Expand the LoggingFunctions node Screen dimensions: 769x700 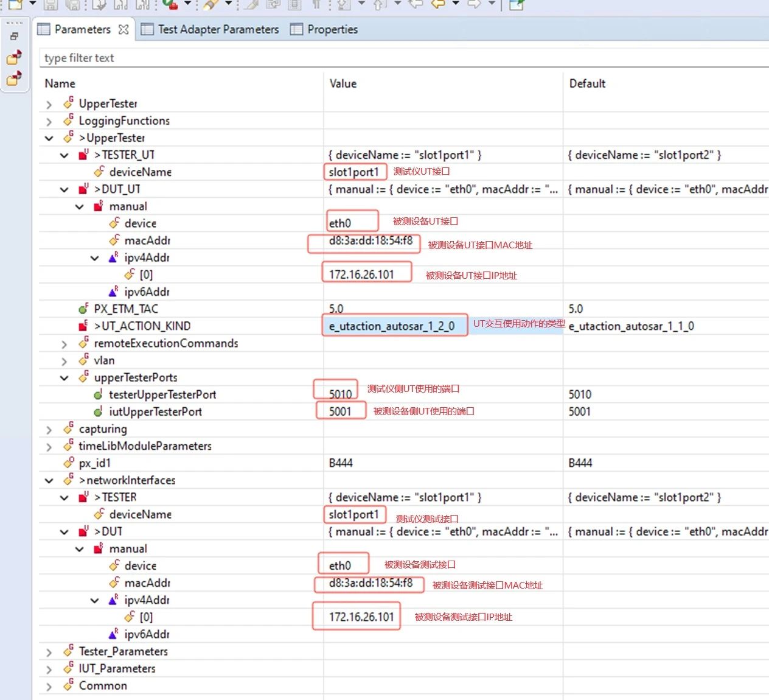click(49, 121)
